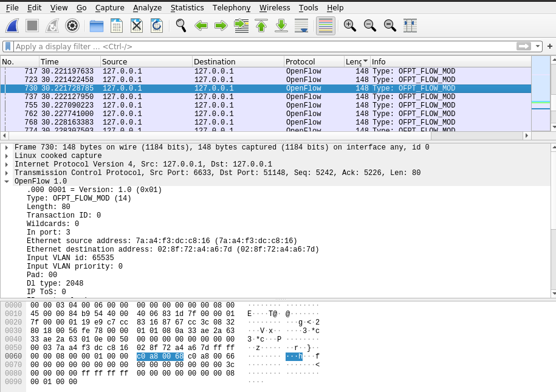This screenshot has width=556, height=392.
Task: Start capturing packets with shark fin icon
Action: pyautogui.click(x=12, y=26)
